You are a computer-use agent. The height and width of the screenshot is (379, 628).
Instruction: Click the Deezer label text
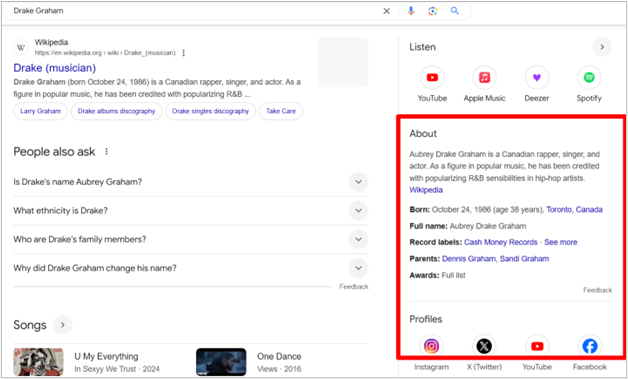tap(537, 98)
